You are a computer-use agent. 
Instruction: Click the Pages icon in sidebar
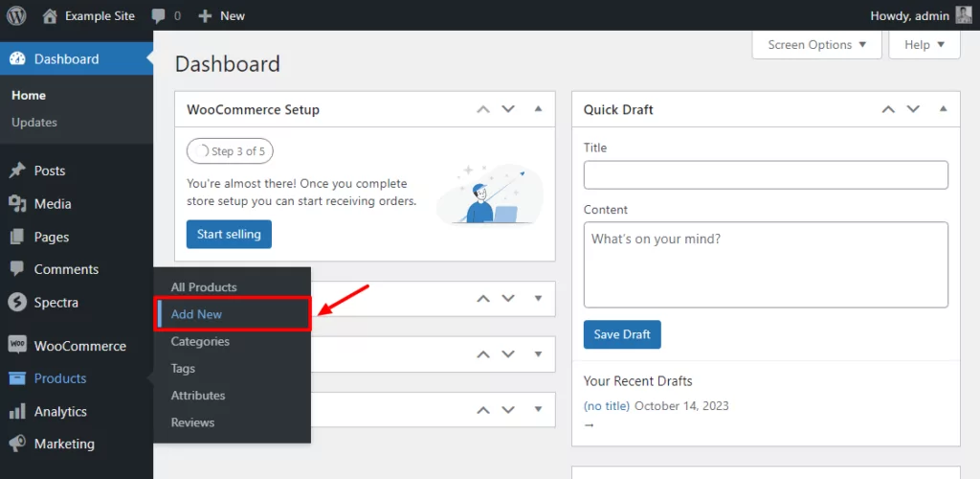point(17,237)
